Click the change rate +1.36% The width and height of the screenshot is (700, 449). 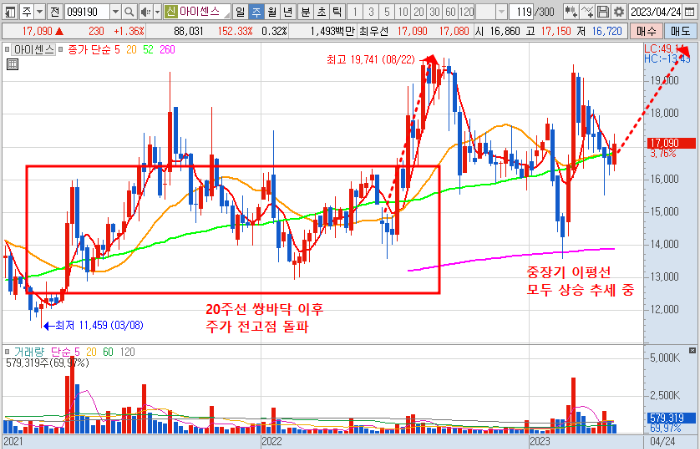tap(129, 31)
